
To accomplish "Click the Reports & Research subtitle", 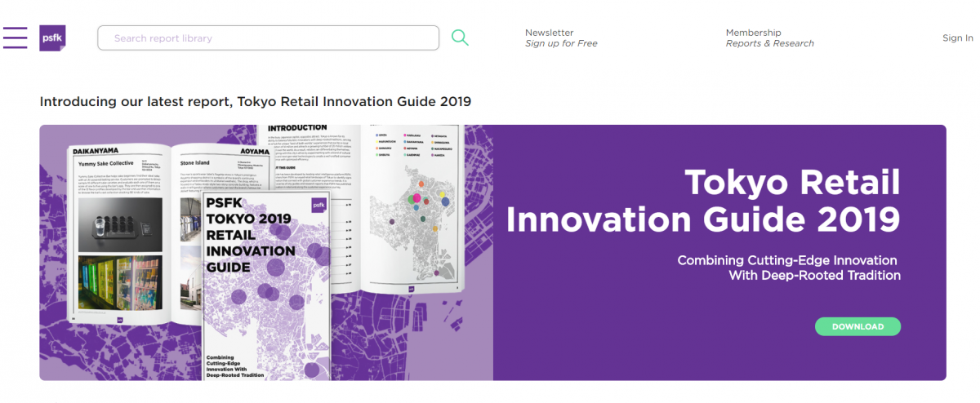I will (x=769, y=44).
